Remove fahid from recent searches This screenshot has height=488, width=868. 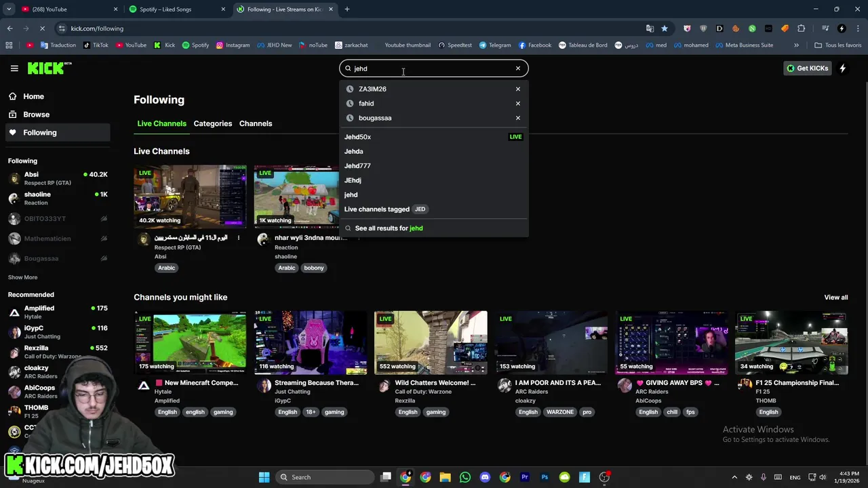click(x=518, y=104)
